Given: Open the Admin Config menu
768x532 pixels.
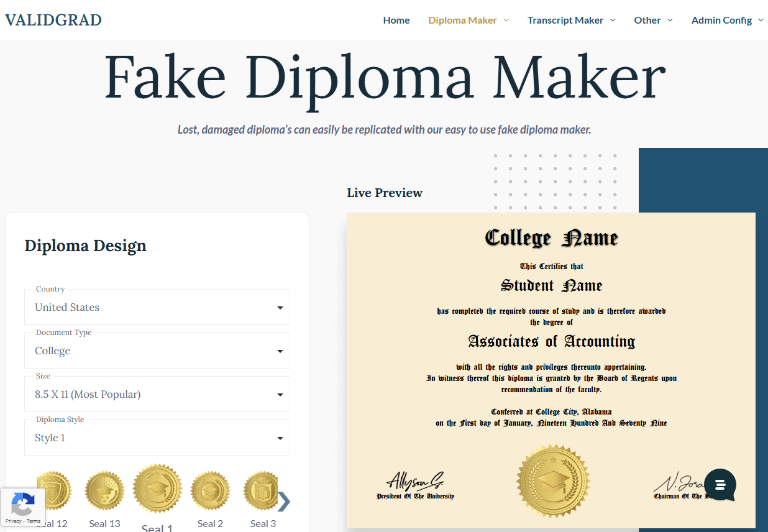Looking at the screenshot, I should [x=723, y=20].
